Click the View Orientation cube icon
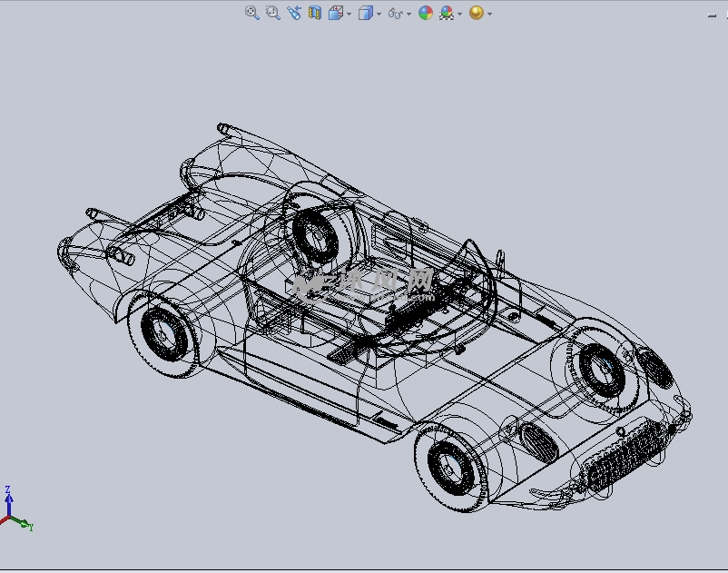This screenshot has height=573, width=728. [336, 13]
